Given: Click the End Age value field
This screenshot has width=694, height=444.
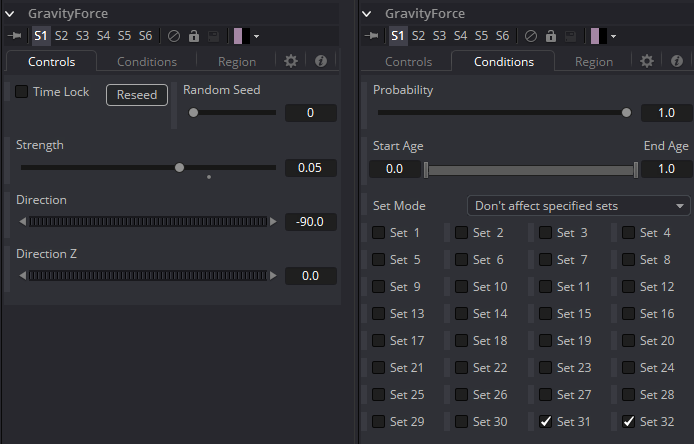Looking at the screenshot, I should coord(666,169).
